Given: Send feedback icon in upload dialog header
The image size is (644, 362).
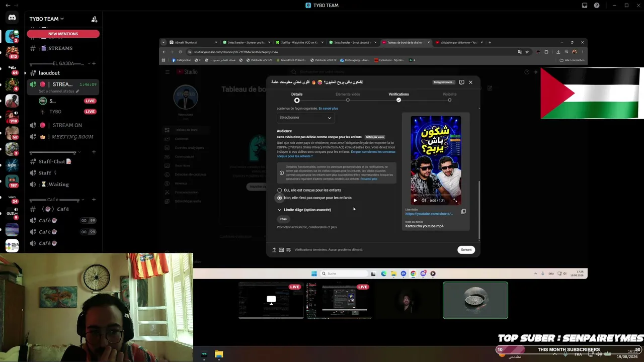Looking at the screenshot, I should click(x=461, y=82).
